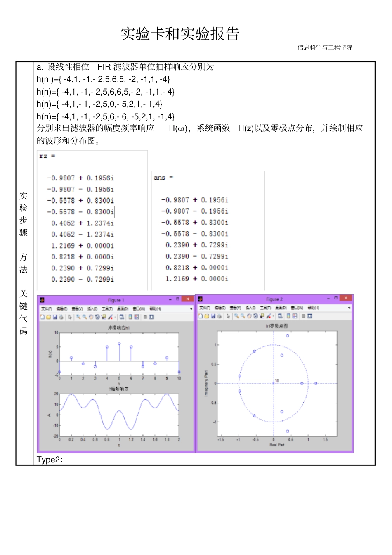The width and height of the screenshot is (392, 555).
Task: Close the Figure 1 window
Action: pyautogui.click(x=188, y=299)
